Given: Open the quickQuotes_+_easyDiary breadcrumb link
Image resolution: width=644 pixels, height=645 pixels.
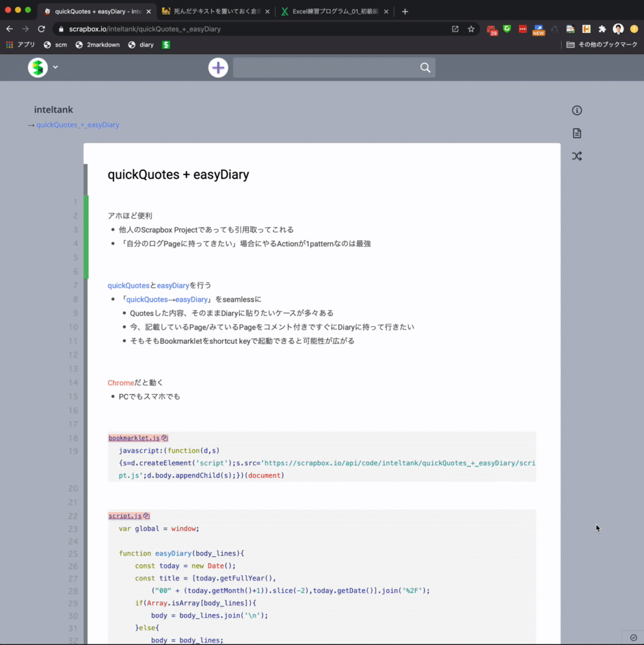Looking at the screenshot, I should pos(78,124).
